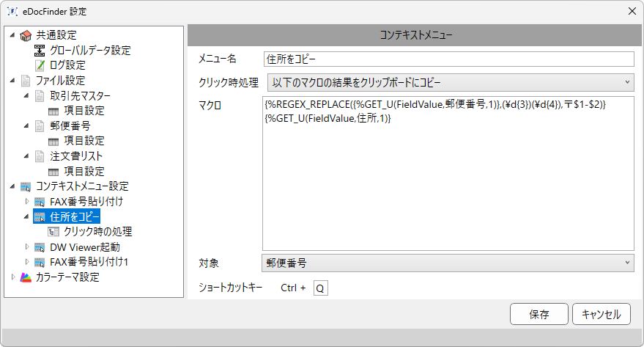Click the キャンセル button
Image resolution: width=644 pixels, height=347 pixels.
click(602, 314)
